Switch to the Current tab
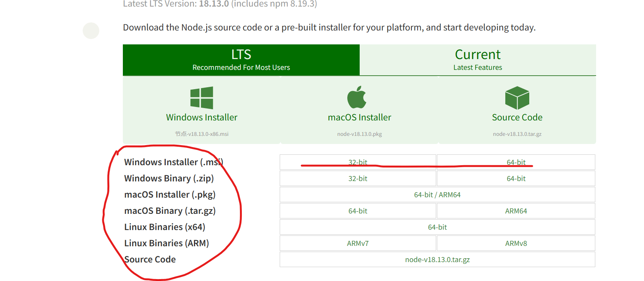Screen dimensions: 644x281 coord(478,60)
